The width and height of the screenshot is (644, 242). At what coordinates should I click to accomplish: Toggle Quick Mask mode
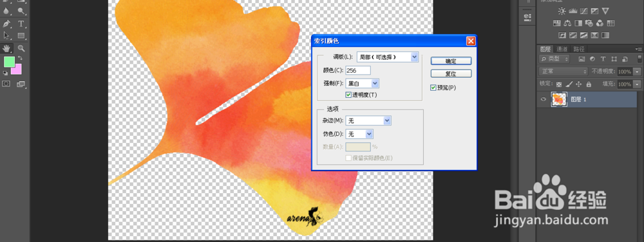click(x=6, y=84)
